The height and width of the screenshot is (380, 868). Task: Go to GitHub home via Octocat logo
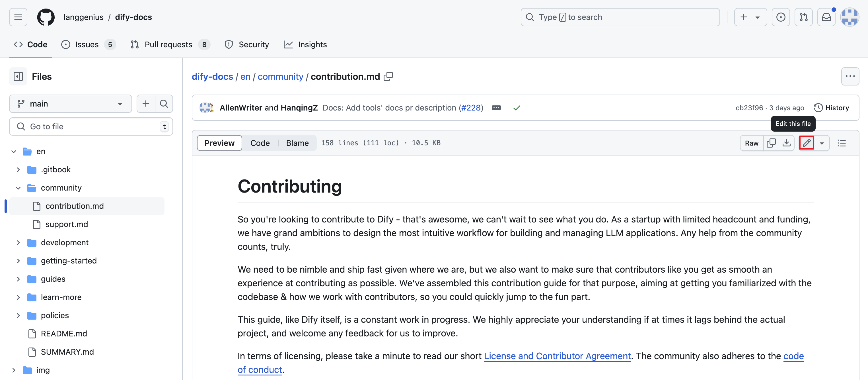pos(46,17)
